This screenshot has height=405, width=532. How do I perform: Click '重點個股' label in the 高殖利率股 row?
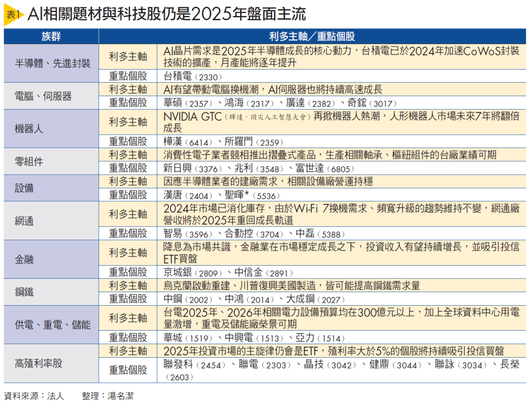[128, 370]
